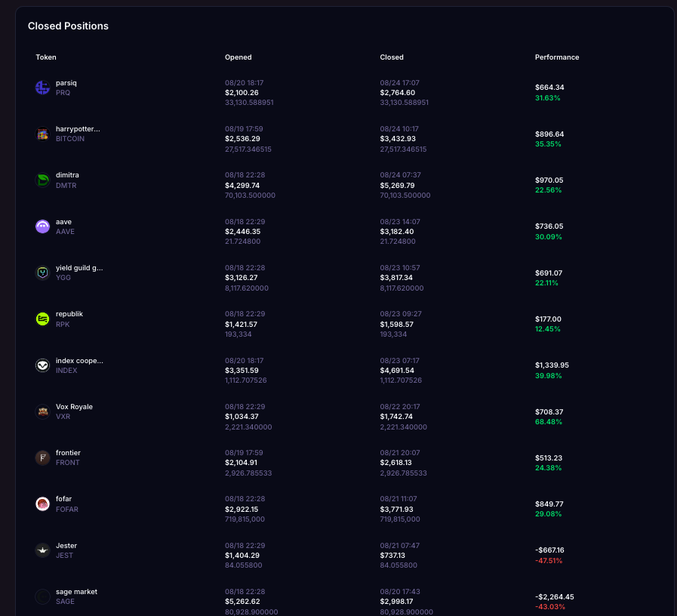This screenshot has height=616, width=677.
Task: Click dimitra opened value $4,299.74
Action: [x=242, y=185]
